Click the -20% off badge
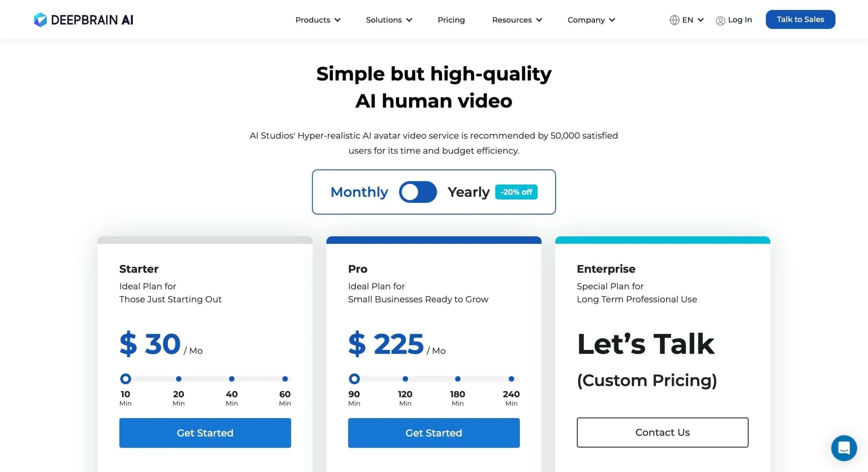Screen dimensions: 868x472 pyautogui.click(x=516, y=192)
